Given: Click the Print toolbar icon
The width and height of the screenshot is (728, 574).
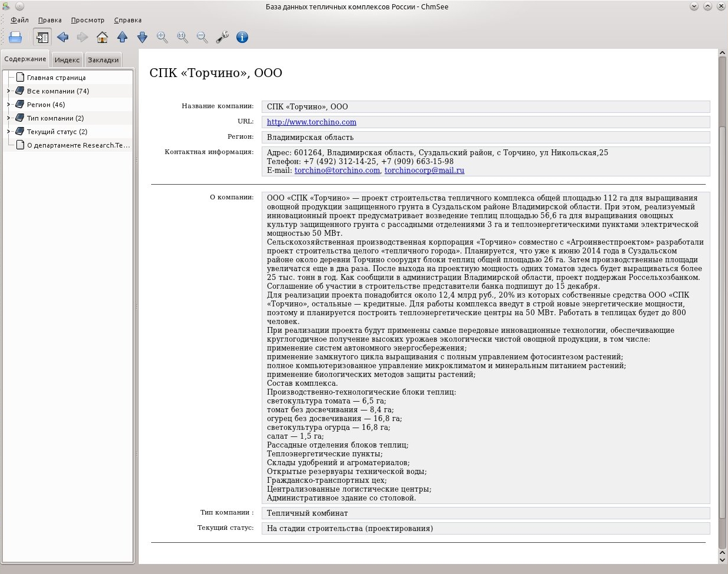Looking at the screenshot, I should (x=15, y=37).
